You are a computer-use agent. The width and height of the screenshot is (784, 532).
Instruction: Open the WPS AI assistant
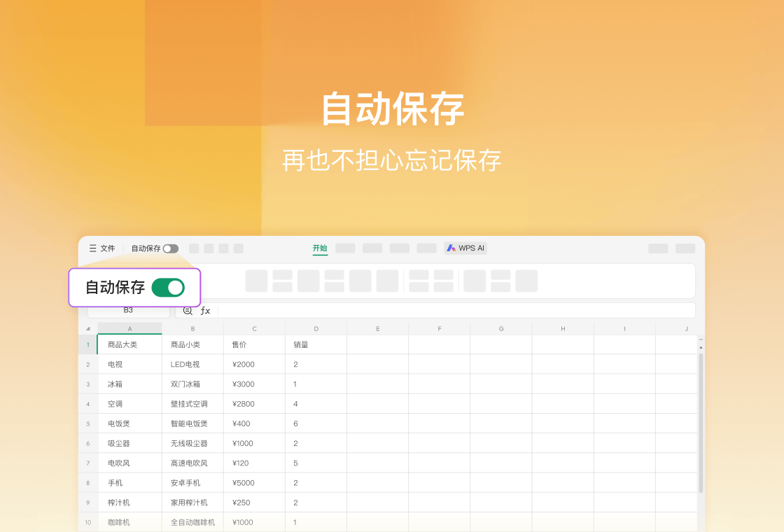(465, 248)
